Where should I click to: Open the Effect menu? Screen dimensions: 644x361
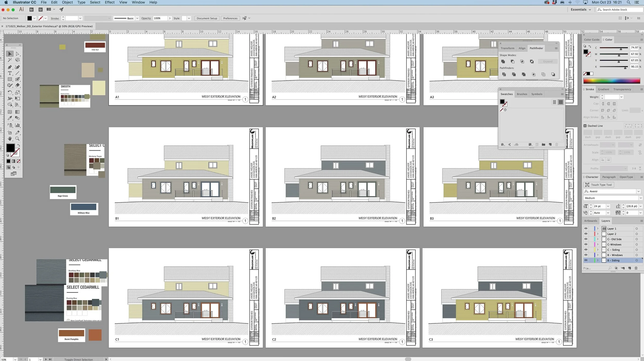point(109,2)
